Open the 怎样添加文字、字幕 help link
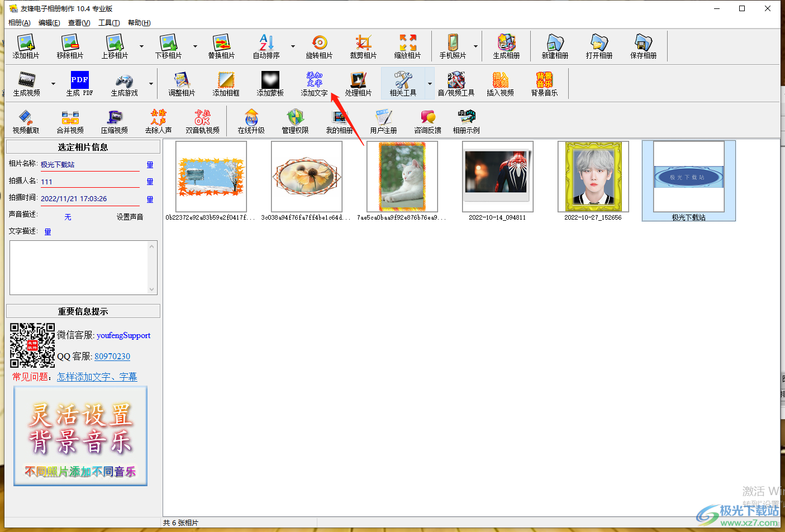This screenshot has height=532, width=785. click(x=97, y=377)
